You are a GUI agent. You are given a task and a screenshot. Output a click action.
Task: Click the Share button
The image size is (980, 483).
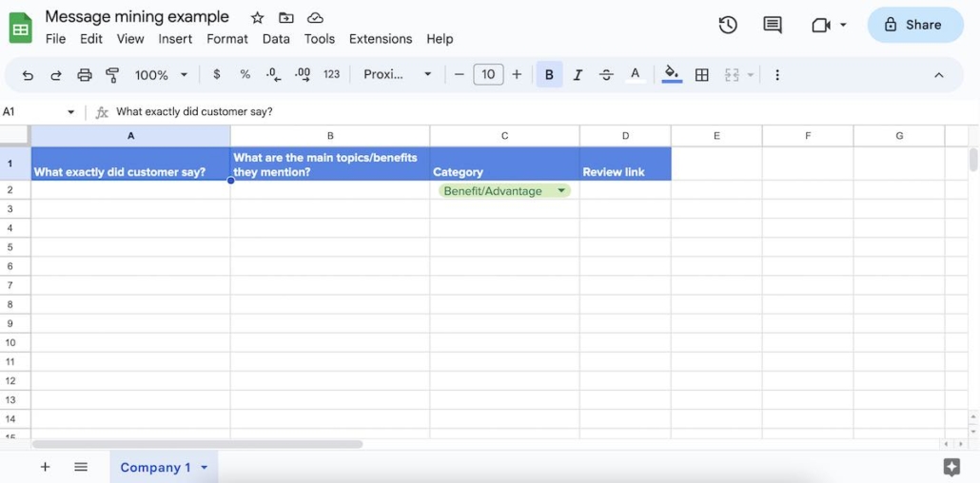(x=915, y=25)
